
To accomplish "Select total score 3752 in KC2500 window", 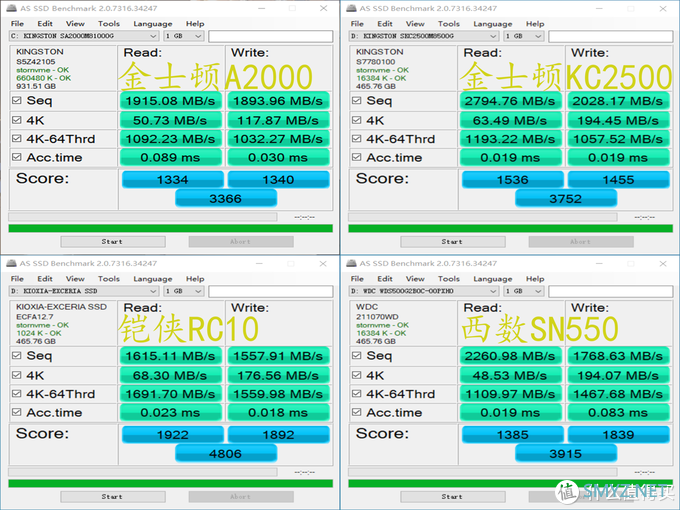I will (566, 199).
